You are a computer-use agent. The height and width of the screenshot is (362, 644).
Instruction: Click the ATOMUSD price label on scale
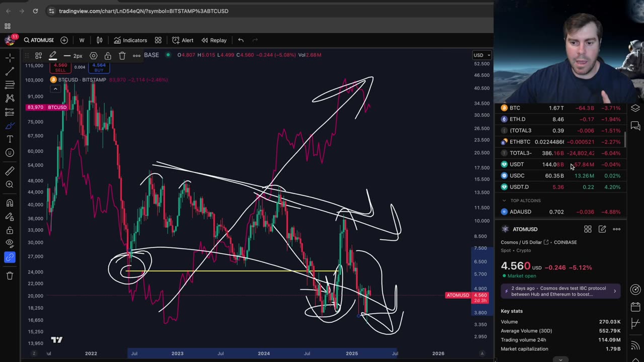coord(458,295)
